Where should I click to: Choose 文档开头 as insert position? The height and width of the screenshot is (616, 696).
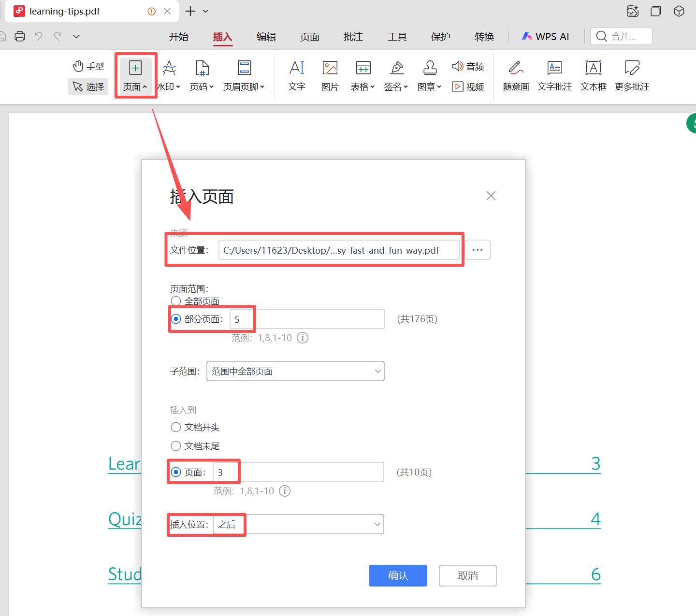click(176, 427)
